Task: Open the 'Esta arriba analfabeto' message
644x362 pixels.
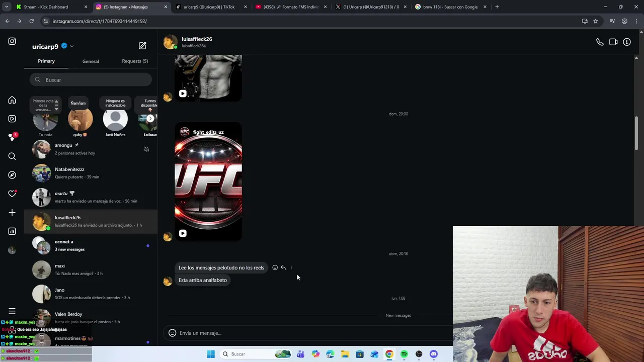Action: [x=203, y=280]
